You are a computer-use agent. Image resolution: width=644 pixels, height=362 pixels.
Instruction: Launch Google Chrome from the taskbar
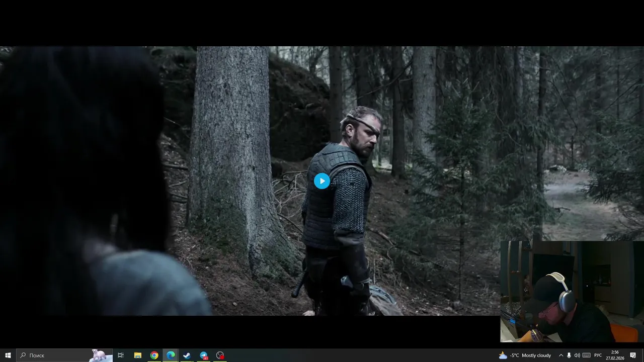point(154,355)
